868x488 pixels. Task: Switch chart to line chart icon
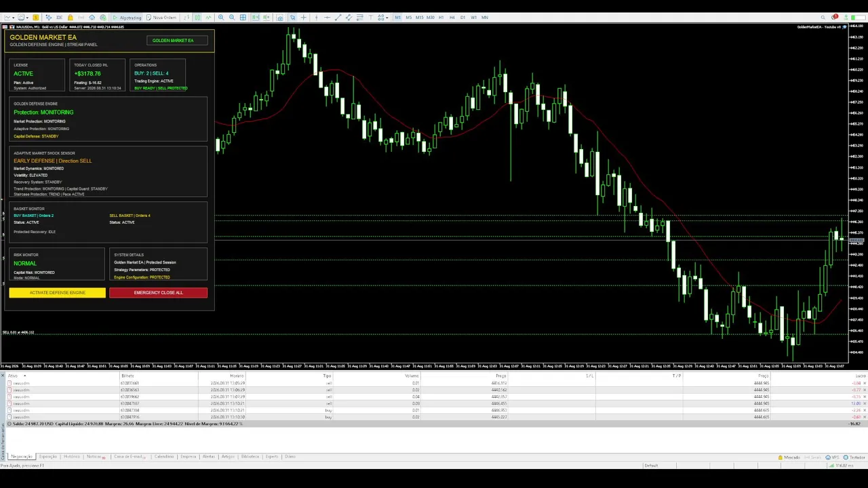(209, 18)
